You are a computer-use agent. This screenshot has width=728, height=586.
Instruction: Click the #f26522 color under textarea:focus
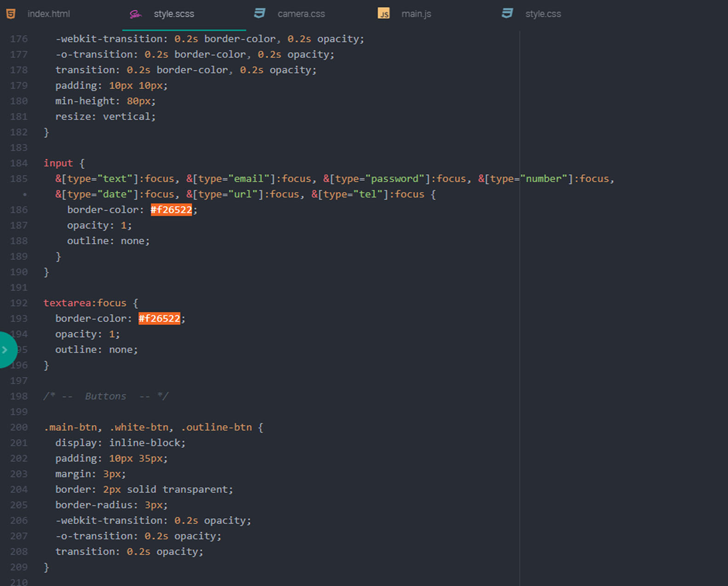coord(159,319)
